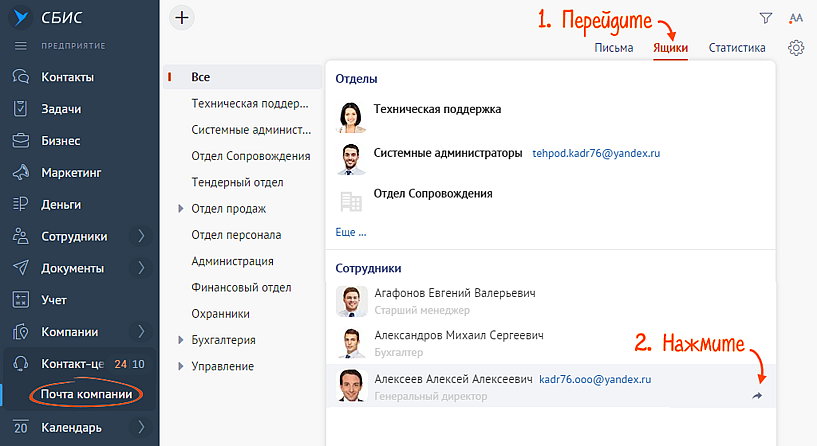Image resolution: width=817 pixels, height=446 pixels.
Task: Click the Календарь date icon
Action: click(x=20, y=428)
